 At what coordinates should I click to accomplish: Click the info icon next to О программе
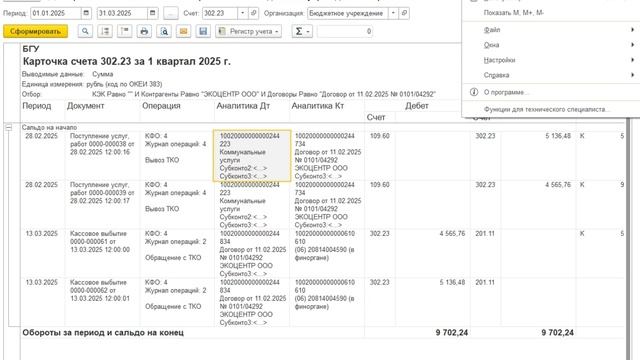[x=474, y=92]
